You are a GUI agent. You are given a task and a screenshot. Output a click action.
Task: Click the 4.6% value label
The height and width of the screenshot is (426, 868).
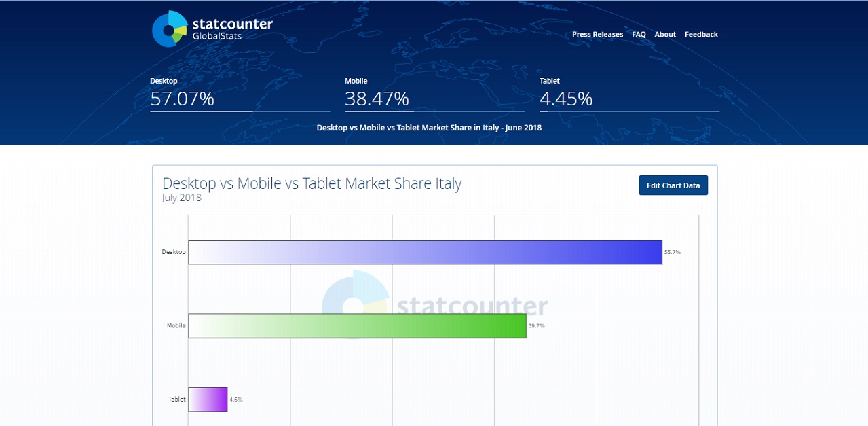click(236, 400)
